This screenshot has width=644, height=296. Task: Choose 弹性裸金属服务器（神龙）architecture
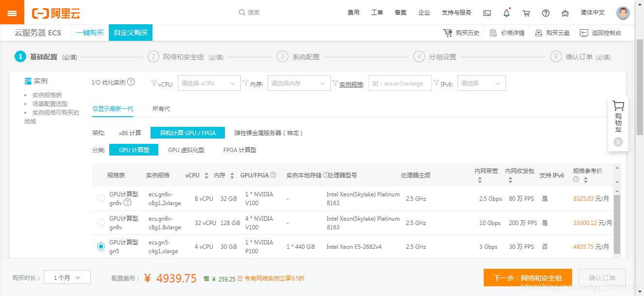coord(268,133)
